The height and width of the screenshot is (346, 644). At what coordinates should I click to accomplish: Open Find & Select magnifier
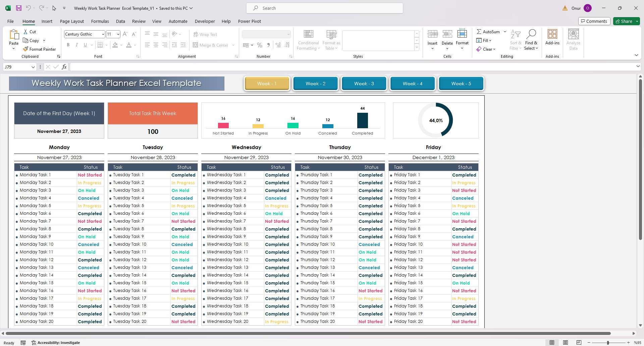click(x=531, y=40)
